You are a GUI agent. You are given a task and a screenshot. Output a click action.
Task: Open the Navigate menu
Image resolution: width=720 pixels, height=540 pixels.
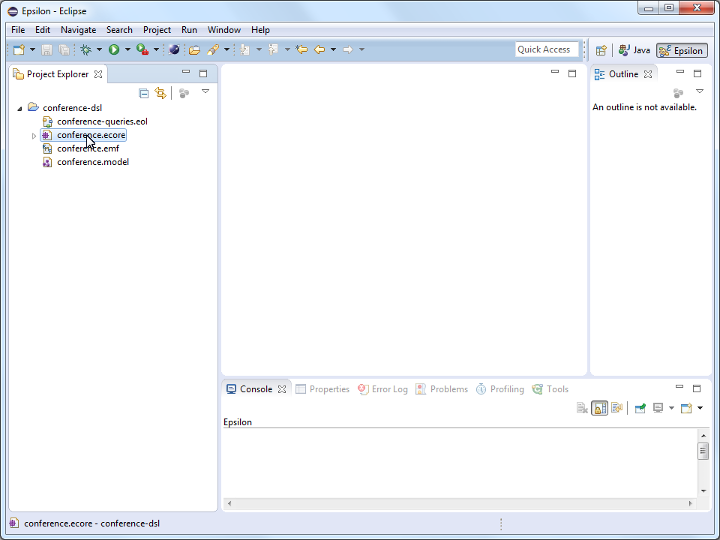78,30
